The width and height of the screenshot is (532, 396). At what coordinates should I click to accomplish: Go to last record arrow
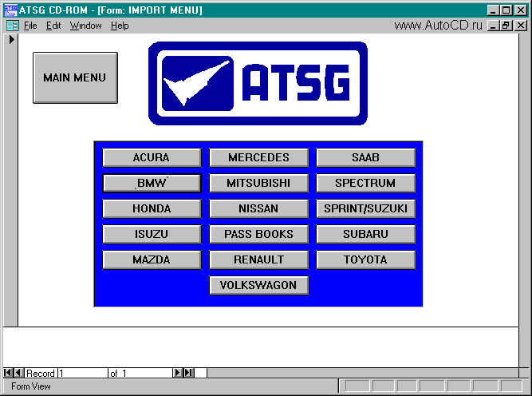pos(189,373)
